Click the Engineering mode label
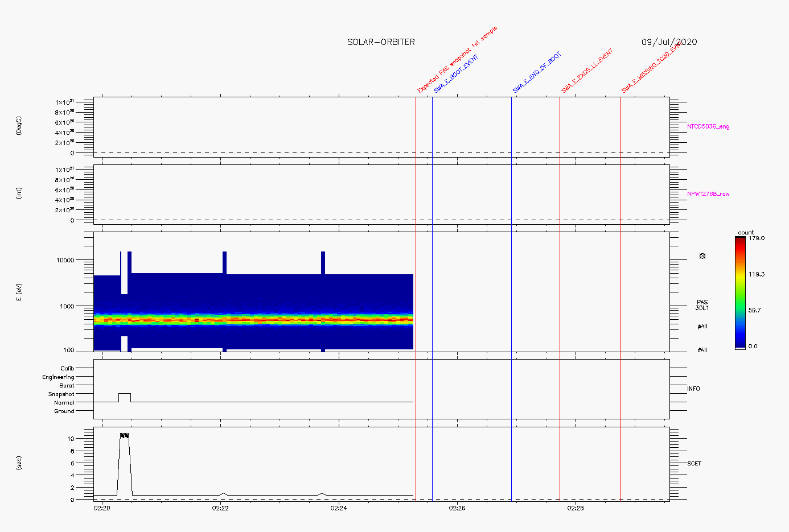 point(58,377)
